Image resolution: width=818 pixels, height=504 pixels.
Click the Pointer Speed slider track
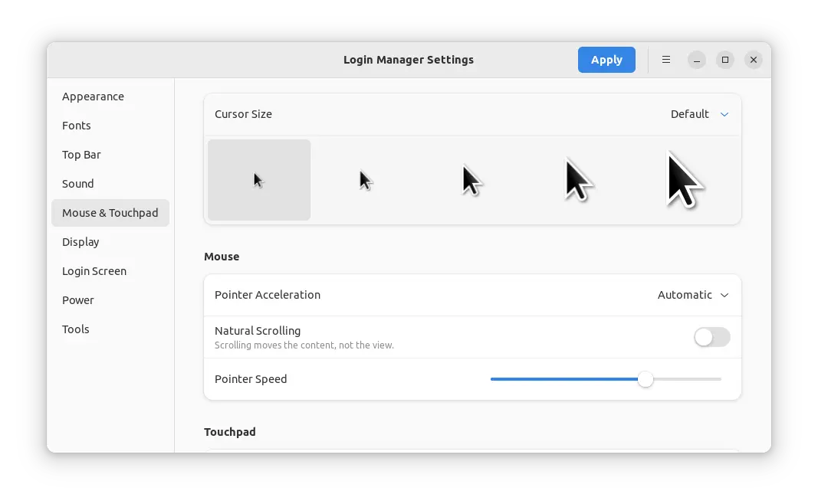pyautogui.click(x=567, y=379)
